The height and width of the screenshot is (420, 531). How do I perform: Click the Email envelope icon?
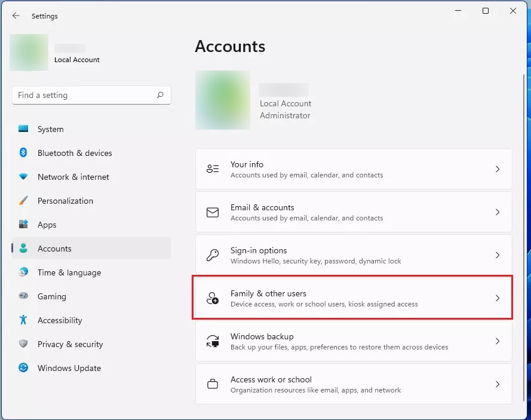213,212
